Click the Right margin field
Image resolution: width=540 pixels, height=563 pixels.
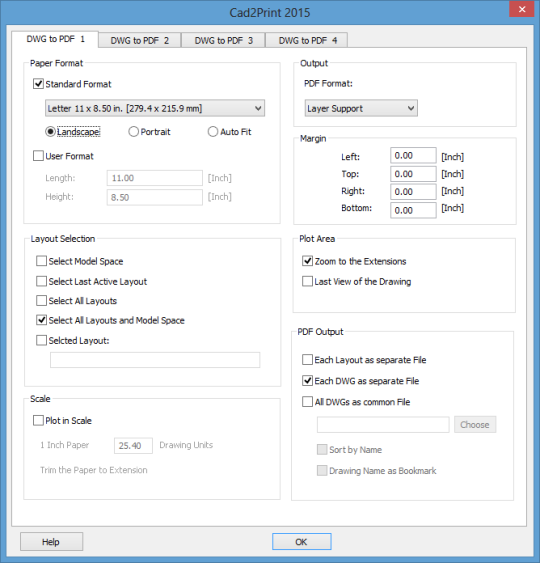413,192
